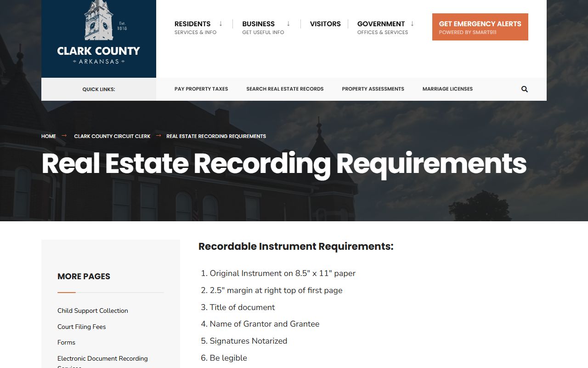
Task: Expand the Business menu arrow
Action: 288,23
